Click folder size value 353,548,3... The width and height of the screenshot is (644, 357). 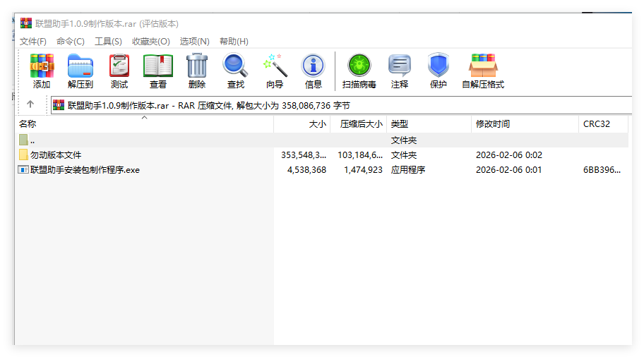pyautogui.click(x=304, y=155)
